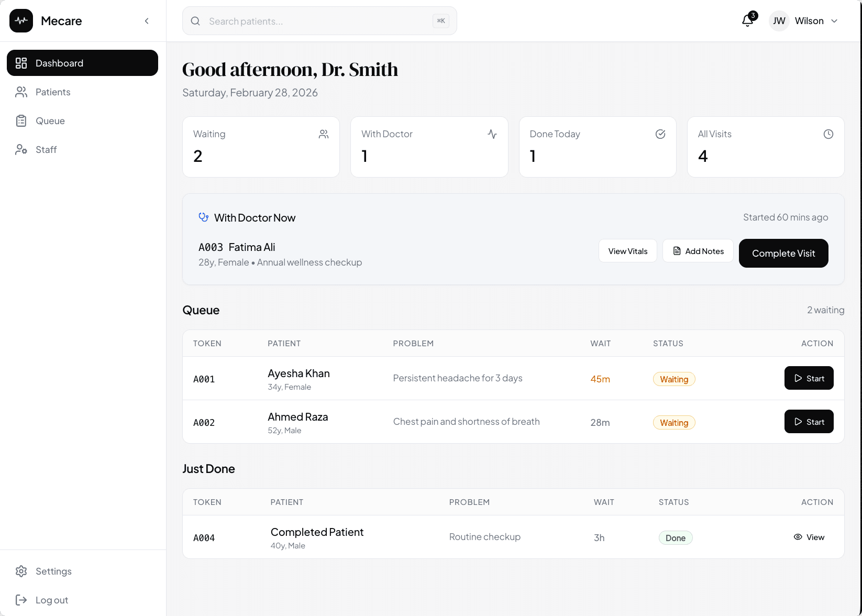Click the A004 token cell
Viewport: 862px width, 616px height.
click(x=204, y=538)
